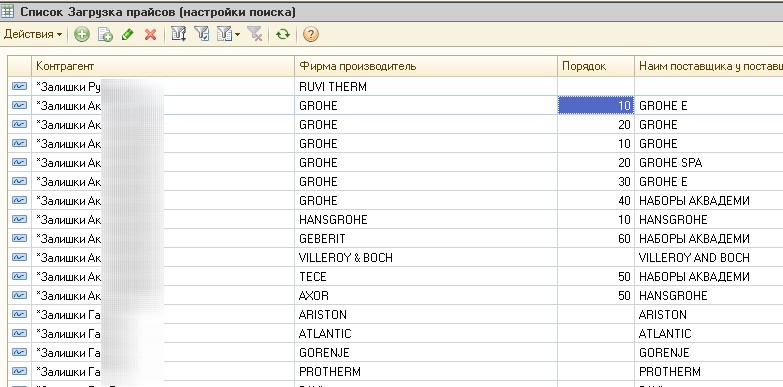Image resolution: width=783 pixels, height=387 pixels.
Task: Select ARISTON in Фирма производитель column
Action: [x=426, y=314]
